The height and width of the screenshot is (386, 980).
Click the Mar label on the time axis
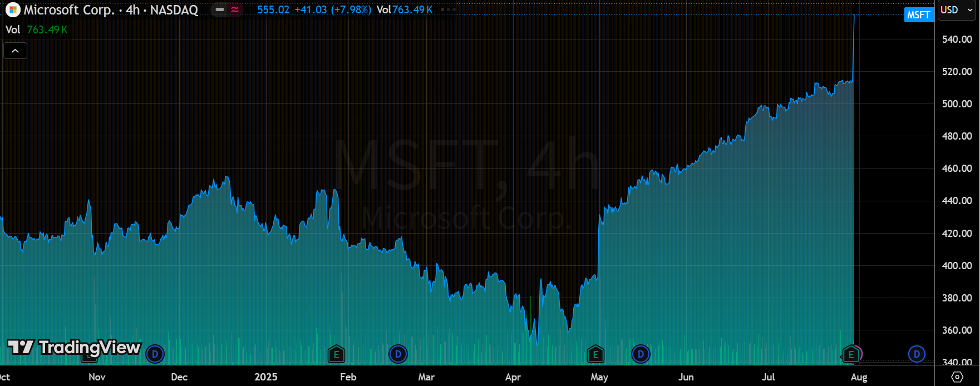[426, 377]
